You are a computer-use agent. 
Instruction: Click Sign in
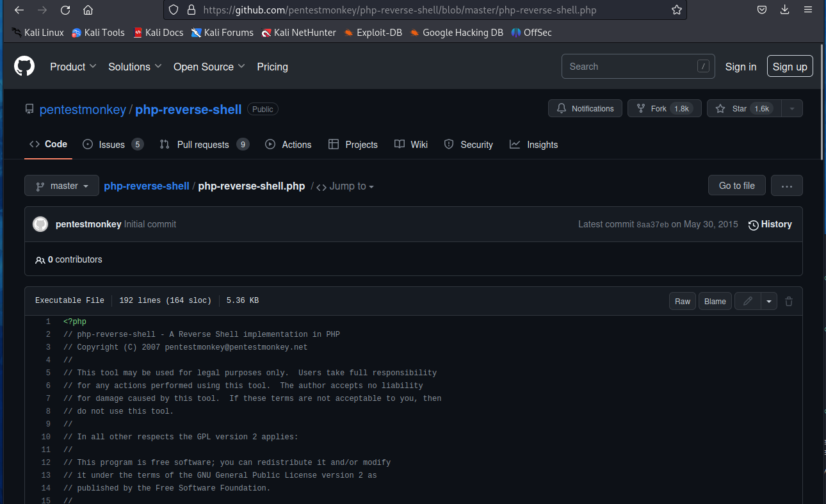(741, 67)
